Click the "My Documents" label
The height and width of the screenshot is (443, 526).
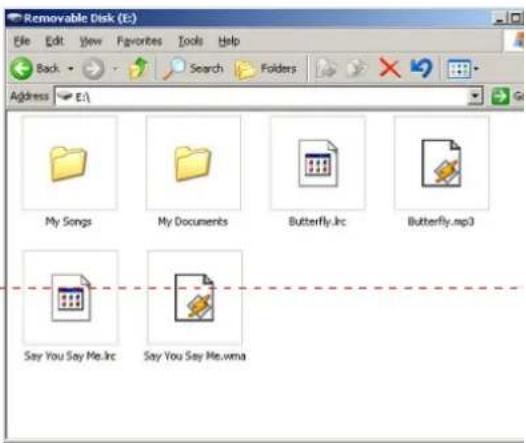193,222
